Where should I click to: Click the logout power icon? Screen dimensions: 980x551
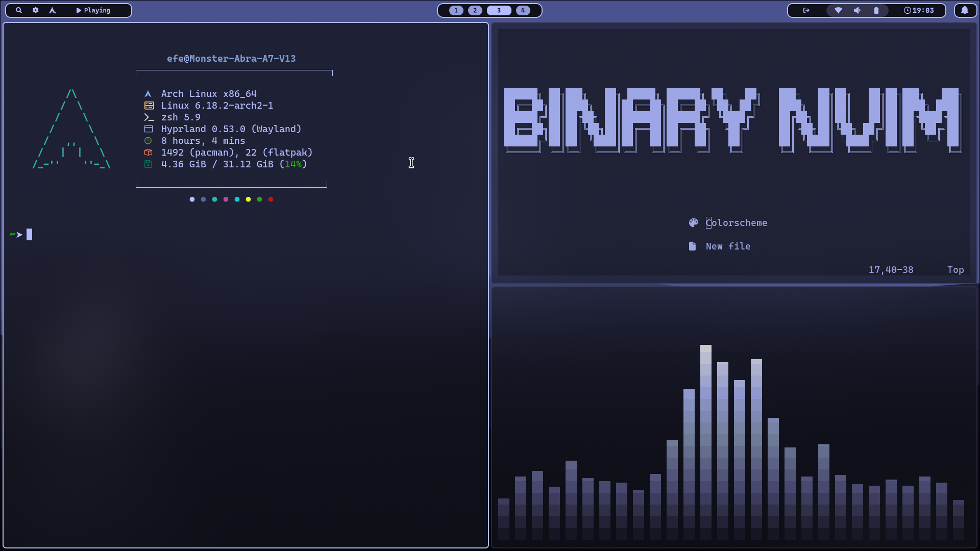click(806, 10)
